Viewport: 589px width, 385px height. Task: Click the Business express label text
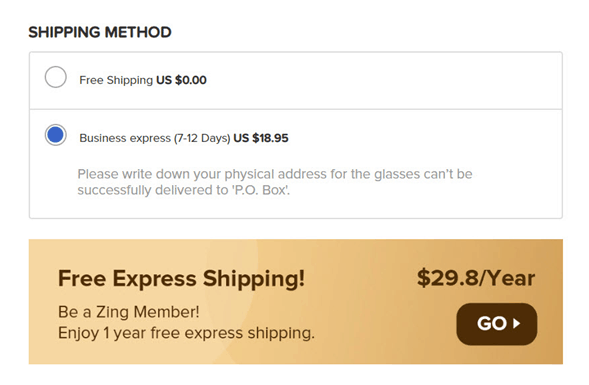tap(125, 138)
